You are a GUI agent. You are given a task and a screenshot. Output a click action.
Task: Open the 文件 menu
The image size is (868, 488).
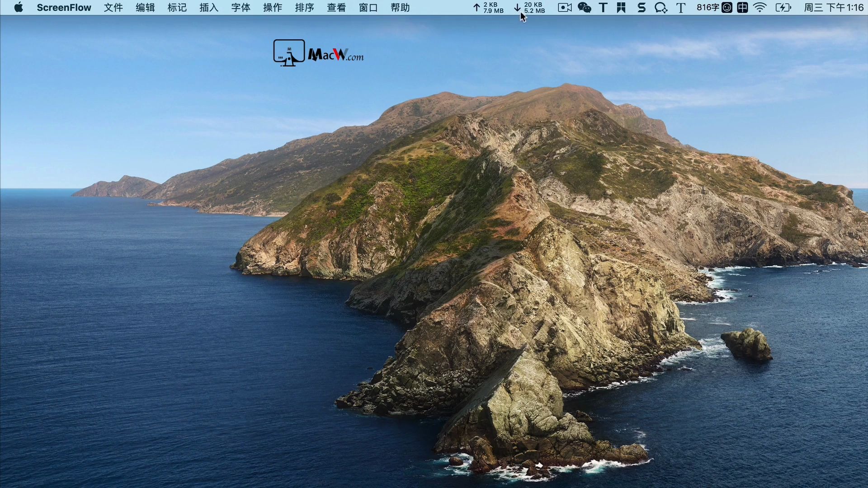(x=113, y=8)
